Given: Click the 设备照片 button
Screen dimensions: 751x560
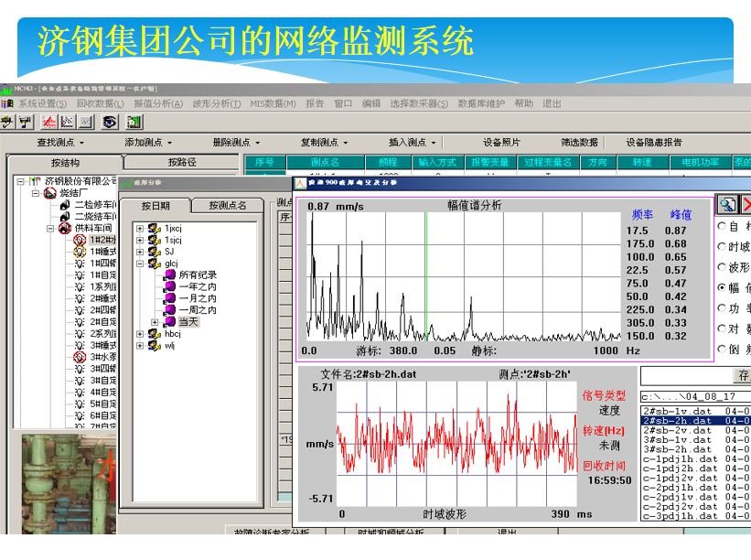Looking at the screenshot, I should (x=501, y=143).
